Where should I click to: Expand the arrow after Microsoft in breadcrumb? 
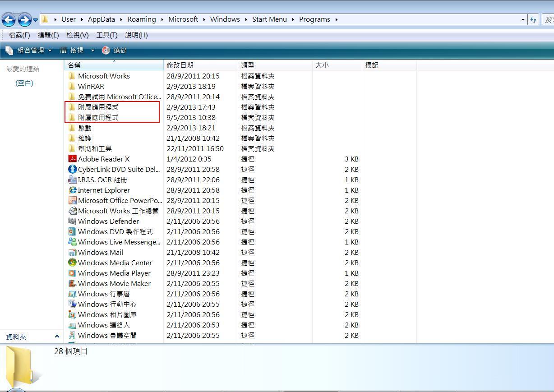click(204, 19)
